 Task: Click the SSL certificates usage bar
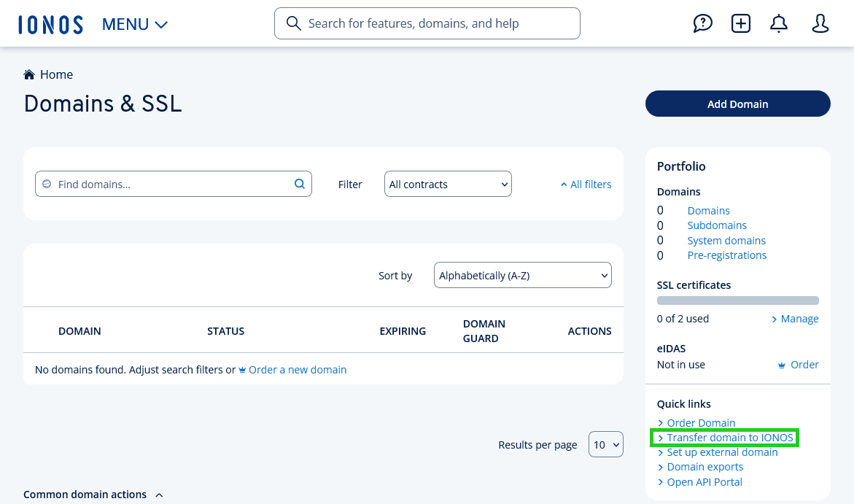pyautogui.click(x=737, y=300)
